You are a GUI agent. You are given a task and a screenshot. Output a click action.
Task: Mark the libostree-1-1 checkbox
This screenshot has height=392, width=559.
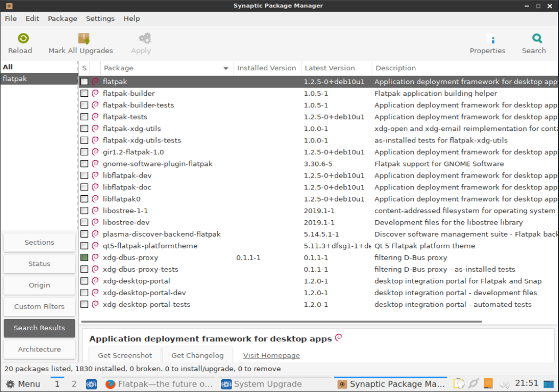(x=84, y=211)
